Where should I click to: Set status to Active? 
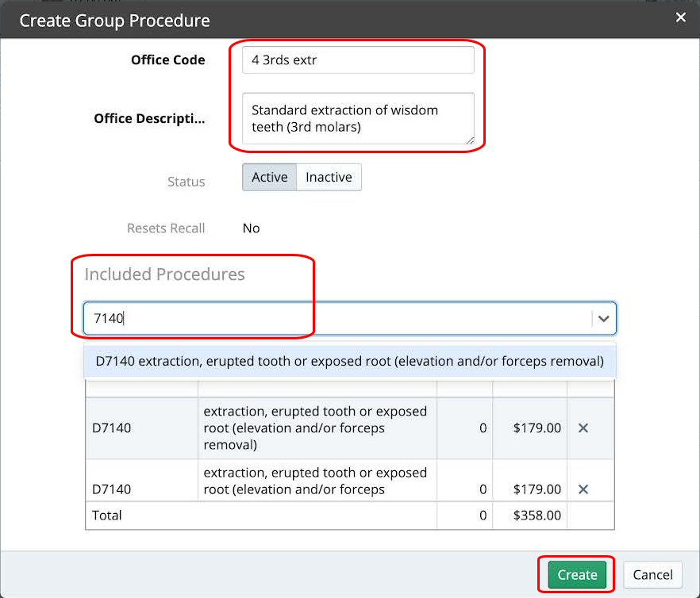[269, 177]
